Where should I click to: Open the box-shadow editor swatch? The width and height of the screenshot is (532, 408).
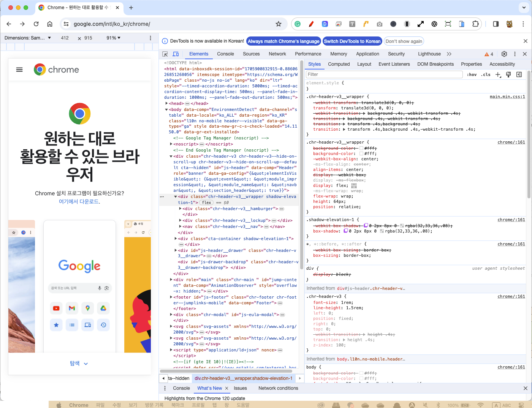pos(346,231)
